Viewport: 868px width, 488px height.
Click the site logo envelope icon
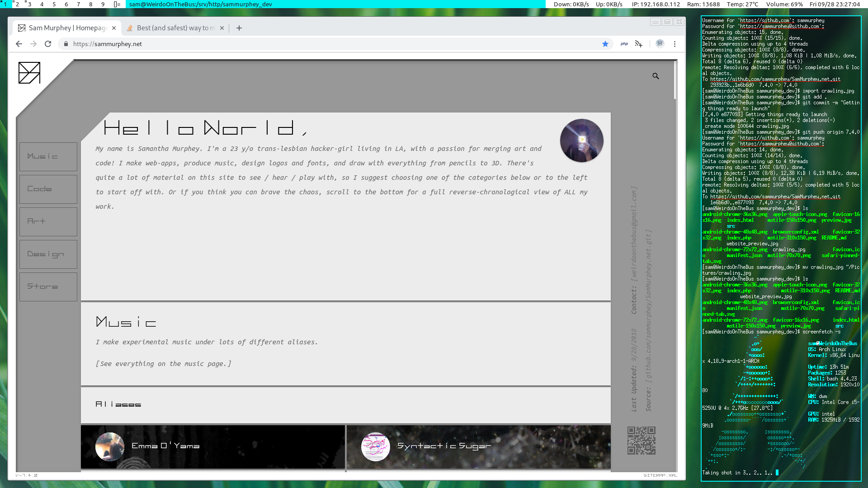pyautogui.click(x=29, y=73)
